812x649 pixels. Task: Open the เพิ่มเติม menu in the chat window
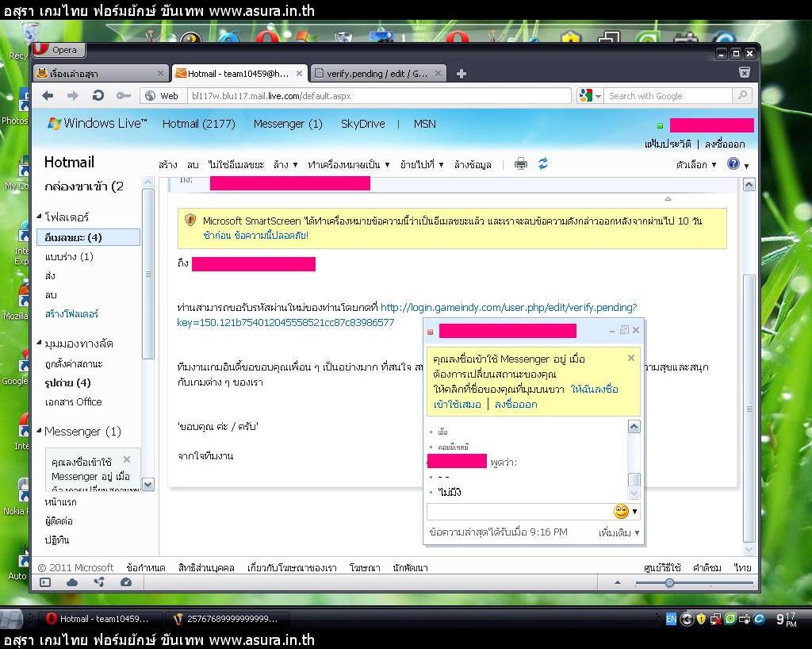[619, 532]
